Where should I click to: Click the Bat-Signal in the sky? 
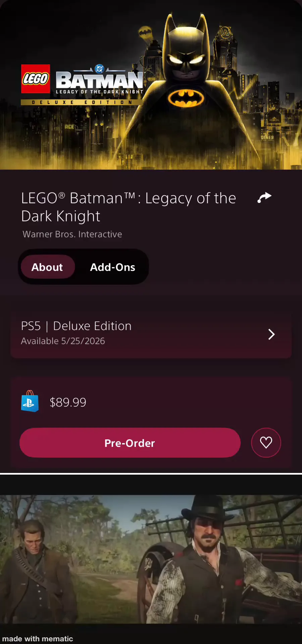coord(146,33)
